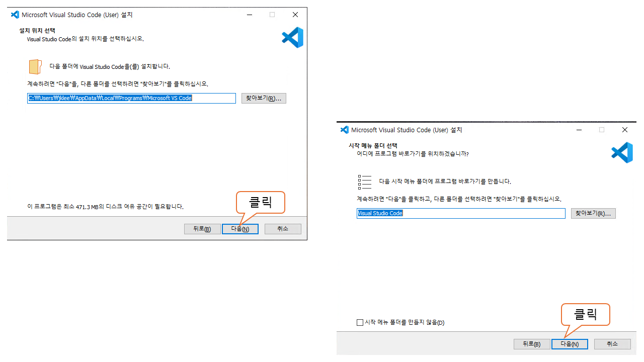Click the start menu folder name field
The image size is (644, 362).
(461, 213)
